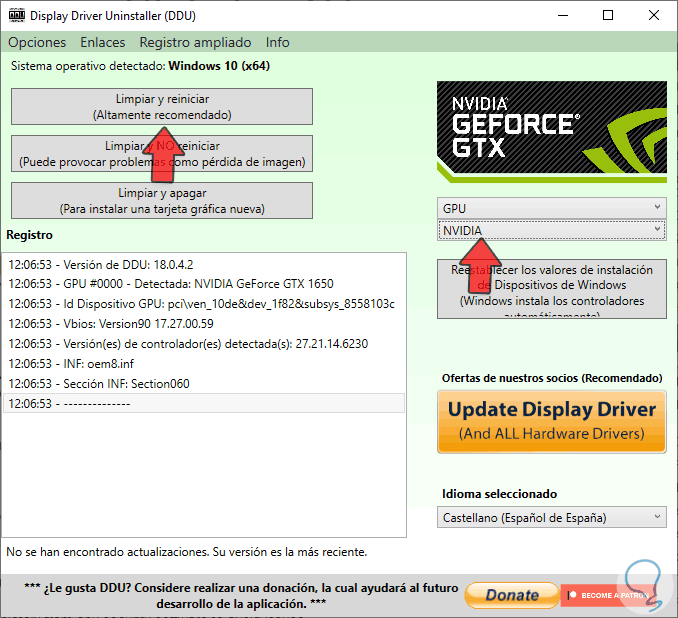Click the DDU application icon in the title bar
The height and width of the screenshot is (618, 678).
click(16, 16)
